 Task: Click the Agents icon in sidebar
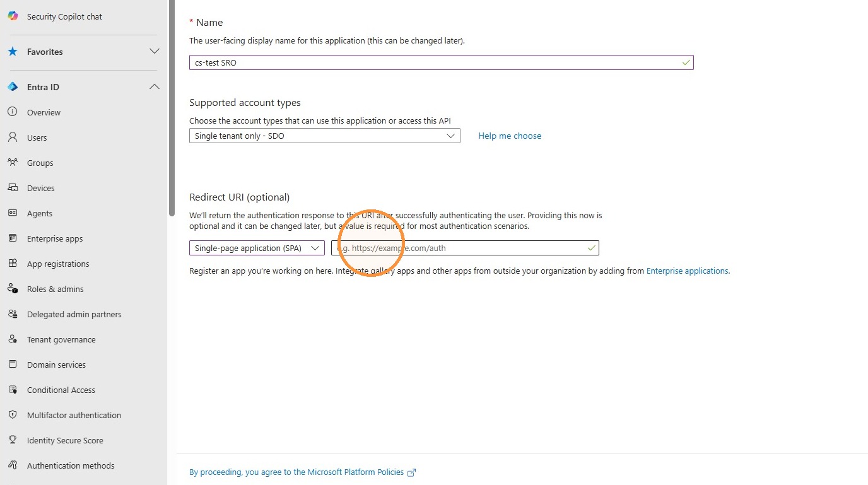[13, 213]
